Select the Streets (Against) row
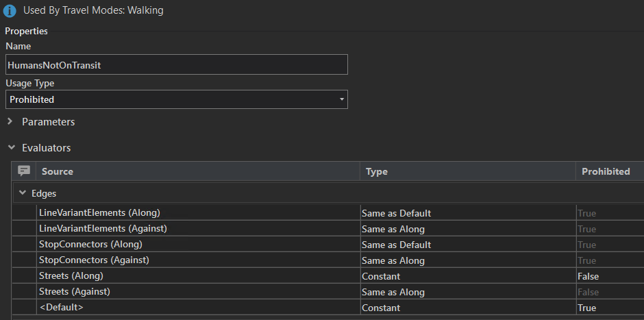Screen dimensions: 644x320 coord(75,292)
